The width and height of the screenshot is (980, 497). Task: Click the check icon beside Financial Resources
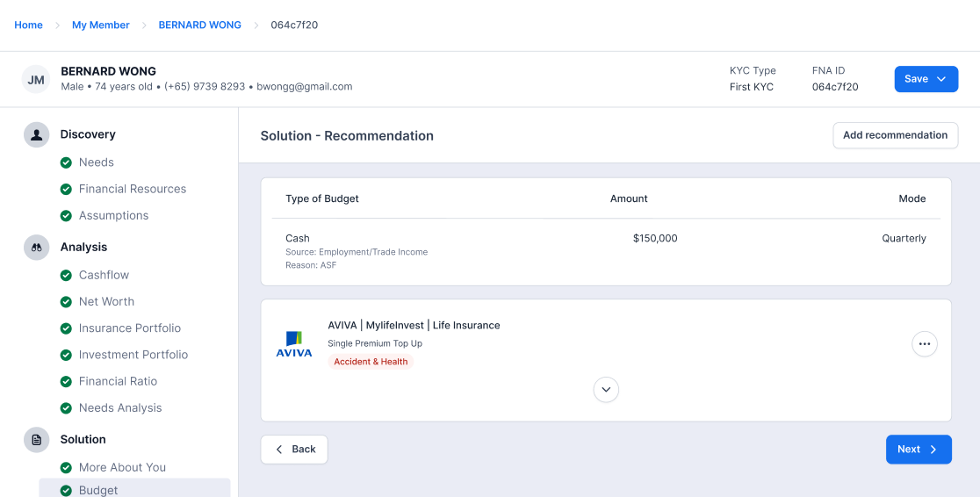(66, 189)
